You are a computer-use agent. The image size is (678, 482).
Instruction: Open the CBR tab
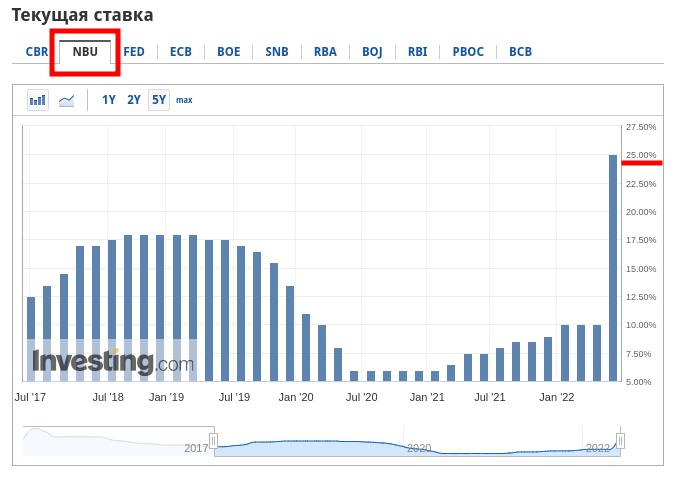point(37,52)
